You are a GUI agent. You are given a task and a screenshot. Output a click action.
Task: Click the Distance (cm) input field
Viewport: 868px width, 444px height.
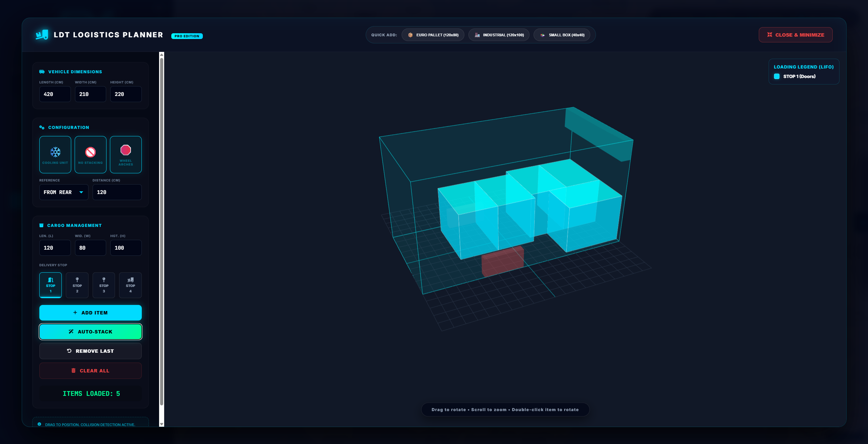click(x=117, y=192)
